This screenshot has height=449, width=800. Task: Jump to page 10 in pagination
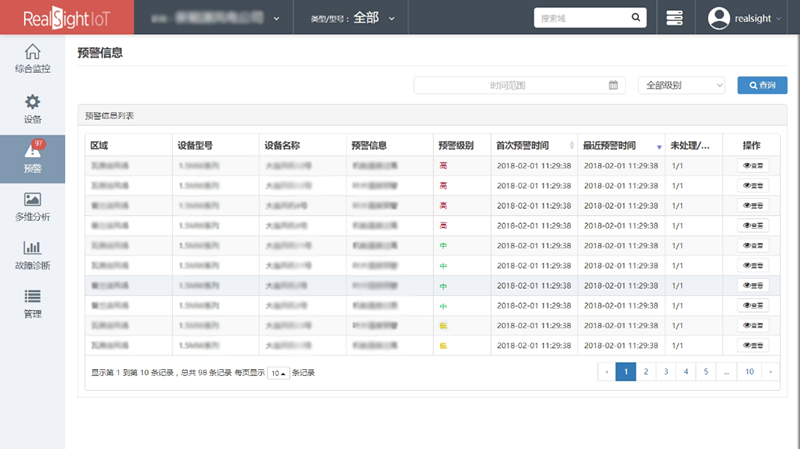coord(749,372)
